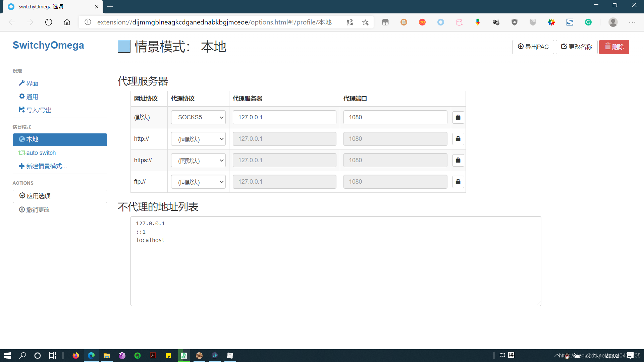The width and height of the screenshot is (644, 362).
Task: Open the 通用 general settings page
Action: click(x=29, y=97)
